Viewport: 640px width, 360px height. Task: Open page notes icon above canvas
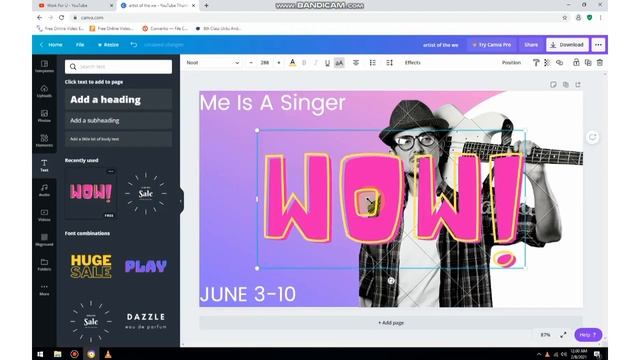(553, 84)
